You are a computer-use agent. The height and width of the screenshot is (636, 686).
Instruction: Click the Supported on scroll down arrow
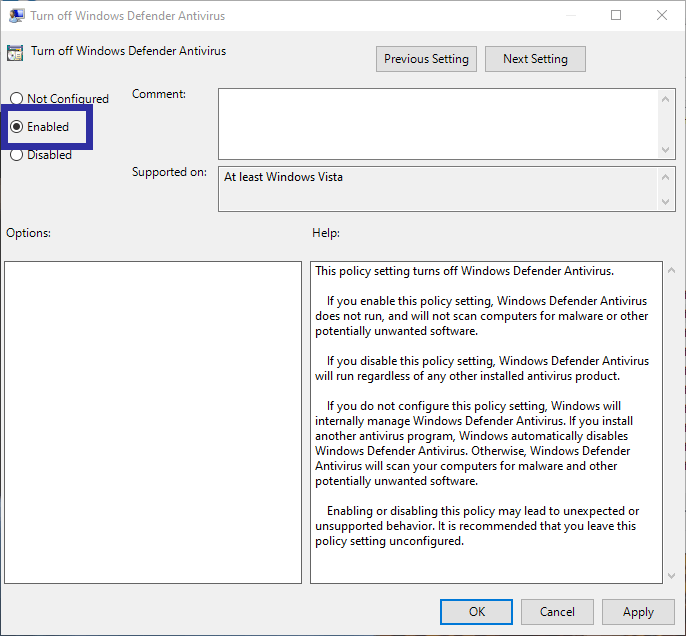pyautogui.click(x=665, y=202)
